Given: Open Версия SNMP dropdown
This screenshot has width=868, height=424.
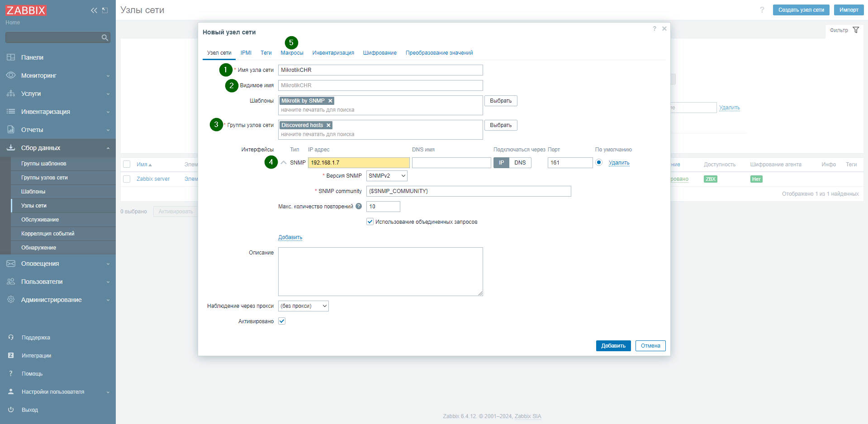Looking at the screenshot, I should pyautogui.click(x=387, y=176).
